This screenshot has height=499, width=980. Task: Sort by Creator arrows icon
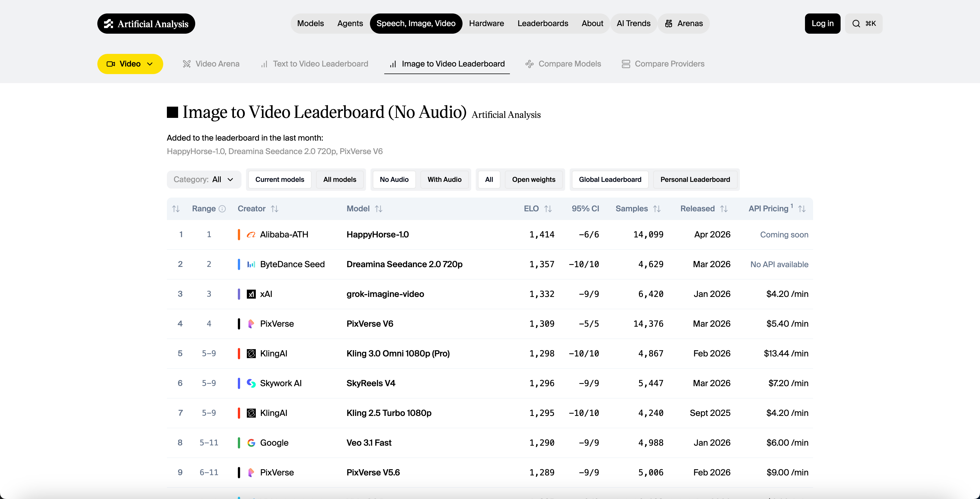(x=275, y=209)
